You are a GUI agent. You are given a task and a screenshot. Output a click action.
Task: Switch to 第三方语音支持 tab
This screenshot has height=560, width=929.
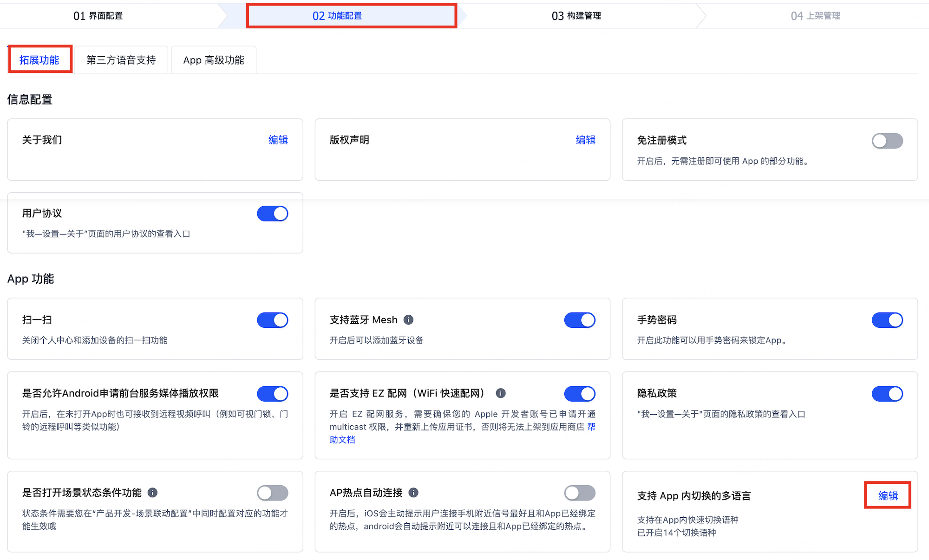pyautogui.click(x=121, y=60)
